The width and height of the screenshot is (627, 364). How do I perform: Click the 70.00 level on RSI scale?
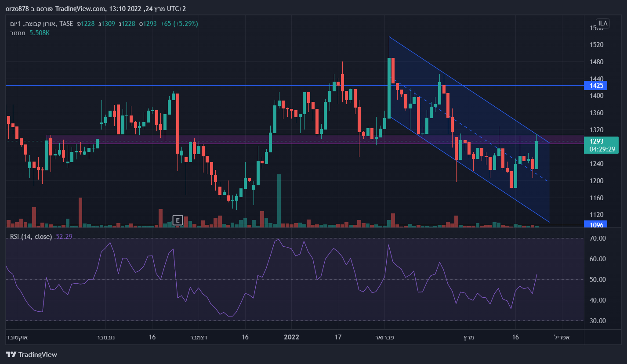pos(597,238)
